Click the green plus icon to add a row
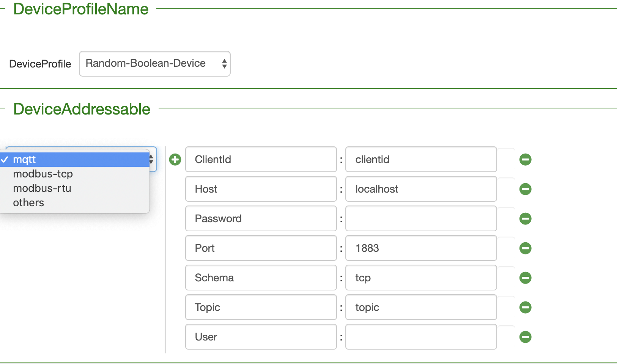This screenshot has width=617, height=364. point(175,159)
